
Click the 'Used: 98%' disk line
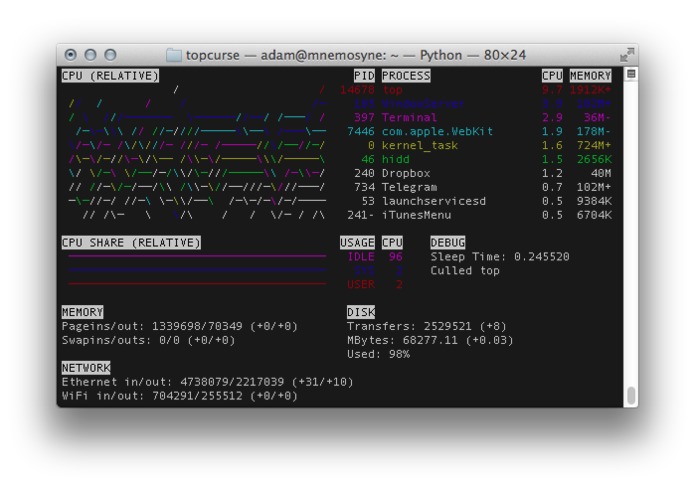coord(379,354)
